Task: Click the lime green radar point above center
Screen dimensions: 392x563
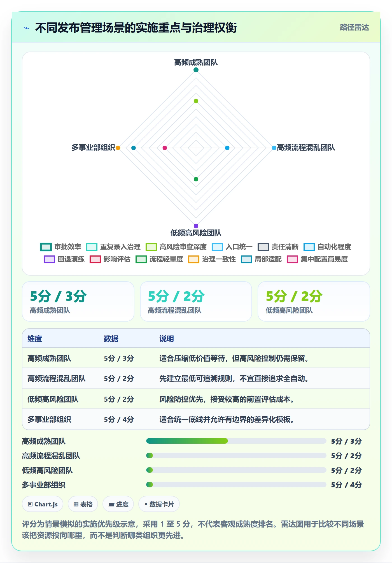Action: (x=196, y=101)
